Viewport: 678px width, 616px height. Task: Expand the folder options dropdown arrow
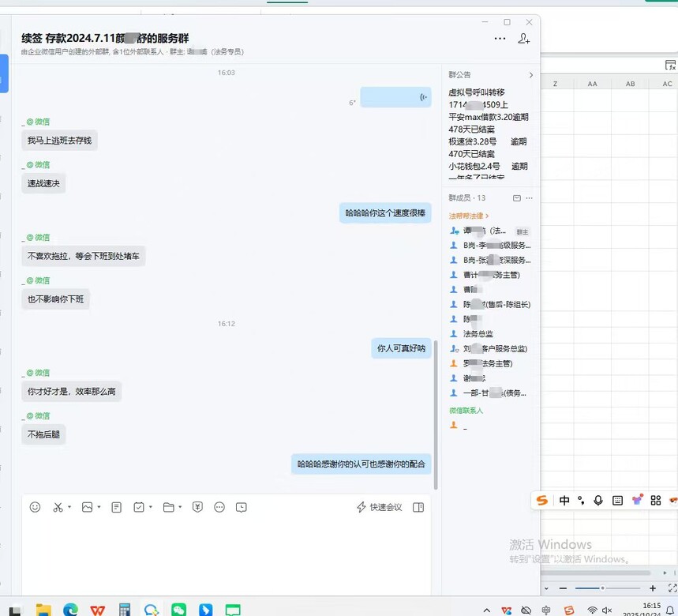tap(180, 507)
